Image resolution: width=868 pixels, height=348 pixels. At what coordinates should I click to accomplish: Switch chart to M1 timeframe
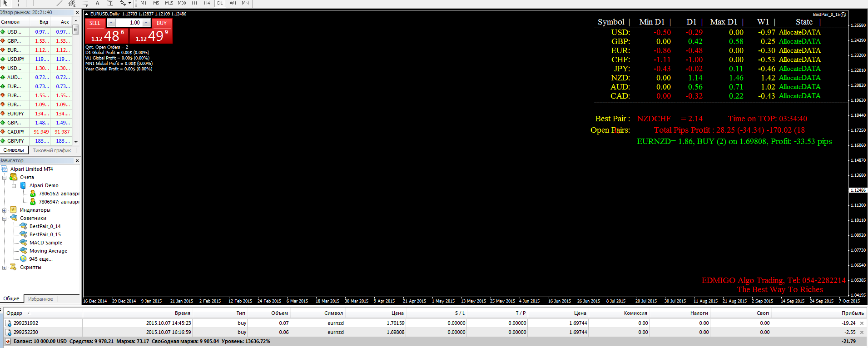click(144, 3)
